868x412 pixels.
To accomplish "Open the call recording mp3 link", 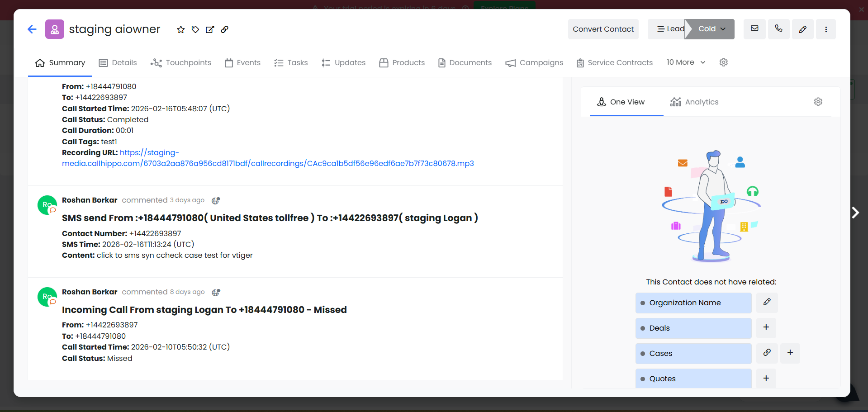I will (x=268, y=158).
